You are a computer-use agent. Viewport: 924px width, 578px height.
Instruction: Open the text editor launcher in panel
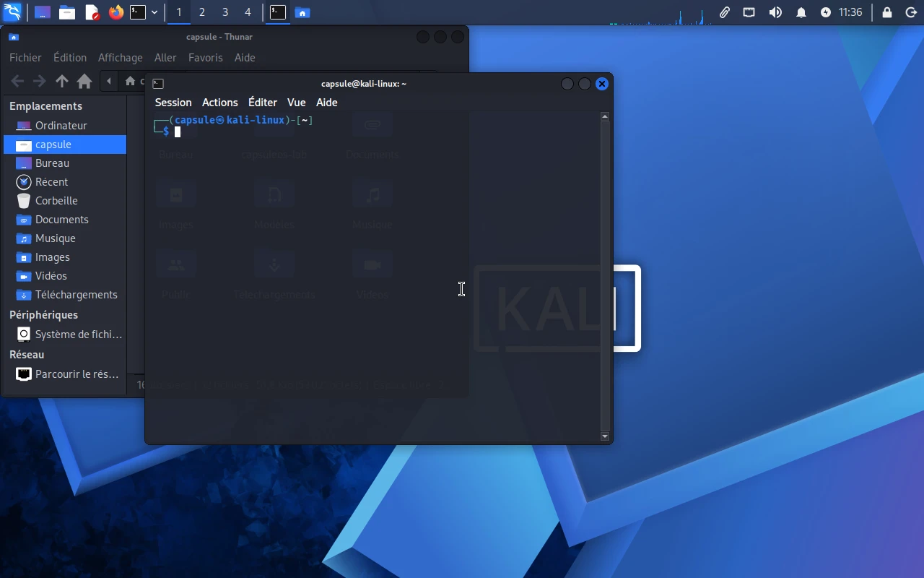[92, 12]
